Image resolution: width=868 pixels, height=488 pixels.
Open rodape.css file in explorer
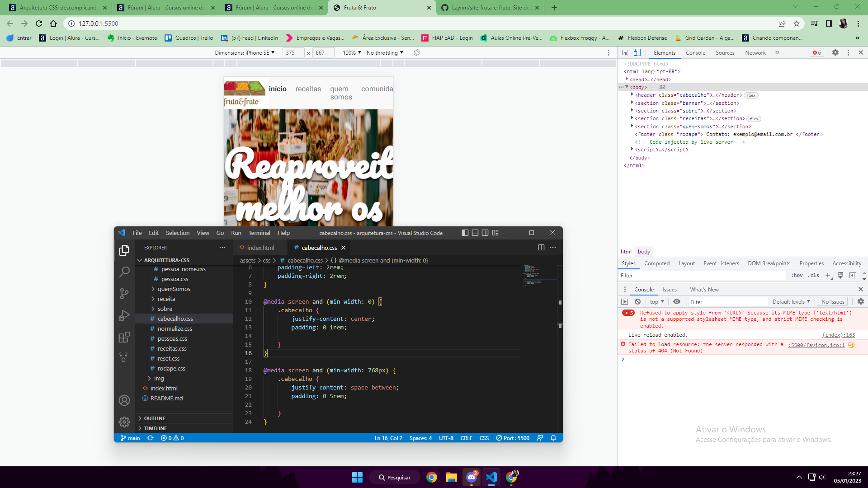tap(171, 369)
